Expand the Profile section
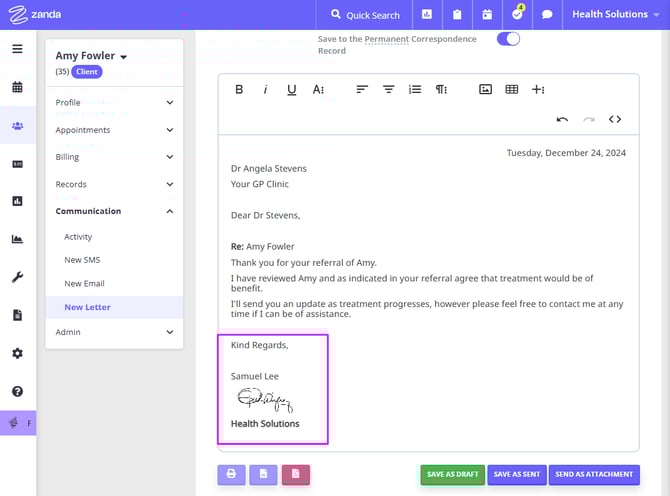 coord(114,102)
